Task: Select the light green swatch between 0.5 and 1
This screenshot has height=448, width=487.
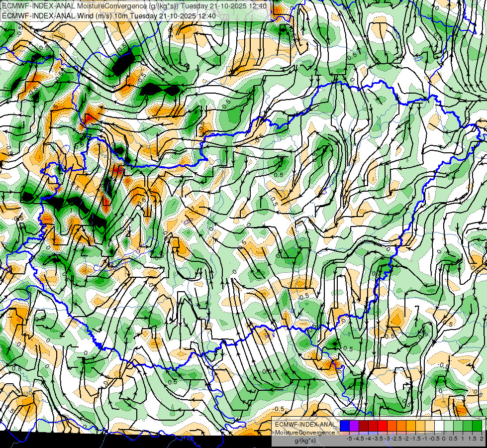Action: click(x=458, y=426)
